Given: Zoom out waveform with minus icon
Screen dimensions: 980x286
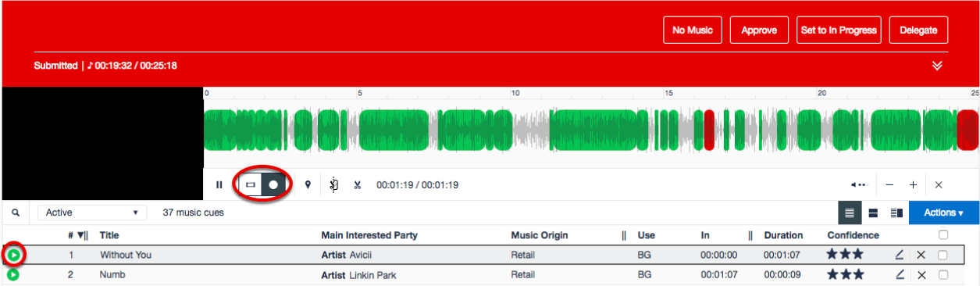Looking at the screenshot, I should pos(889,185).
